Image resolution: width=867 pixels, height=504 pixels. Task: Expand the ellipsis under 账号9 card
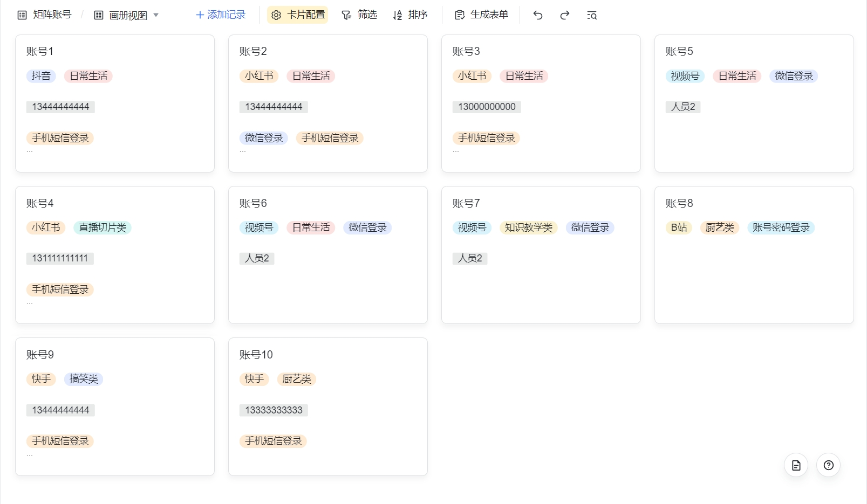pos(30,455)
